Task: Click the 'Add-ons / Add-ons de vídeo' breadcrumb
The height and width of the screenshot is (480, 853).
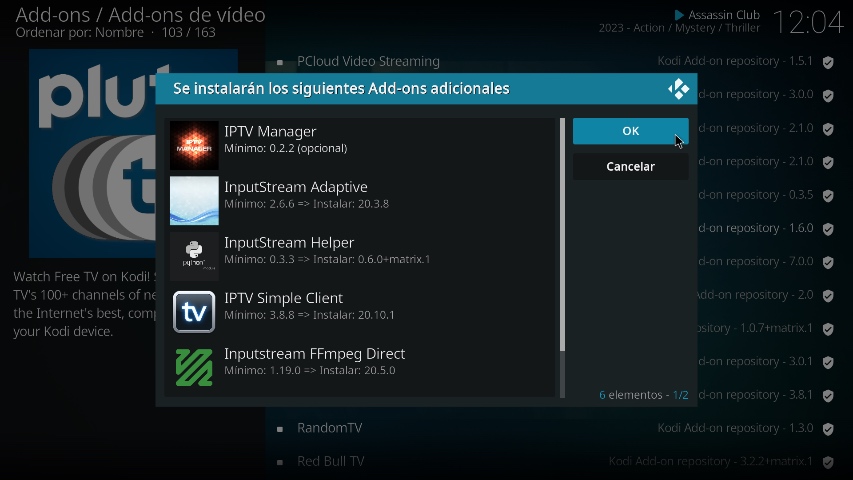Action: point(140,15)
